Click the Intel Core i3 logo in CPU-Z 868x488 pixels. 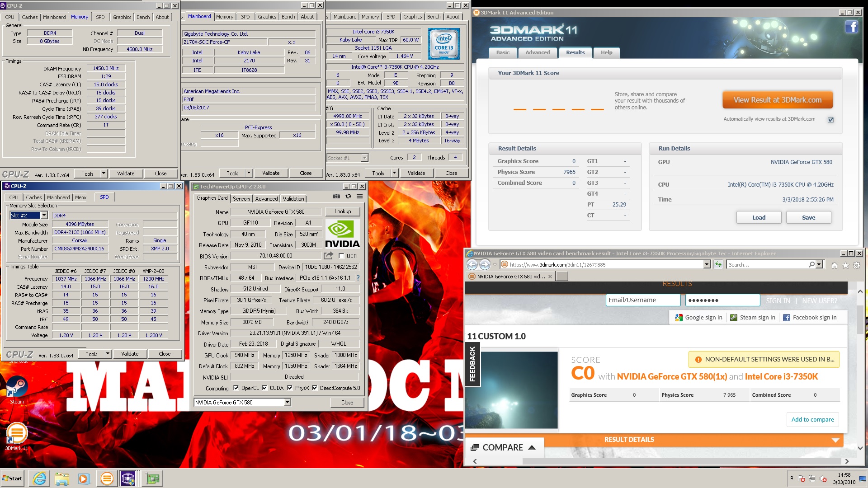click(444, 44)
